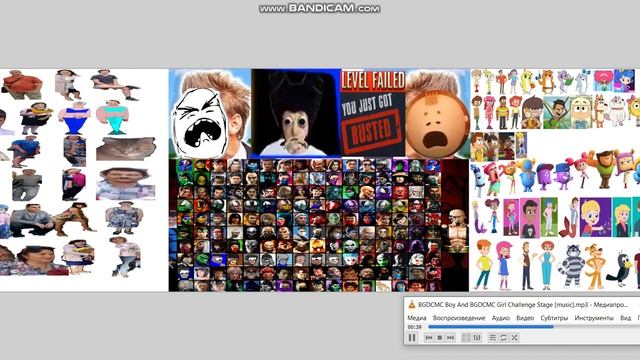This screenshot has height=360, width=640.
Task: Open the Инструменты menu
Action: coord(593,318)
